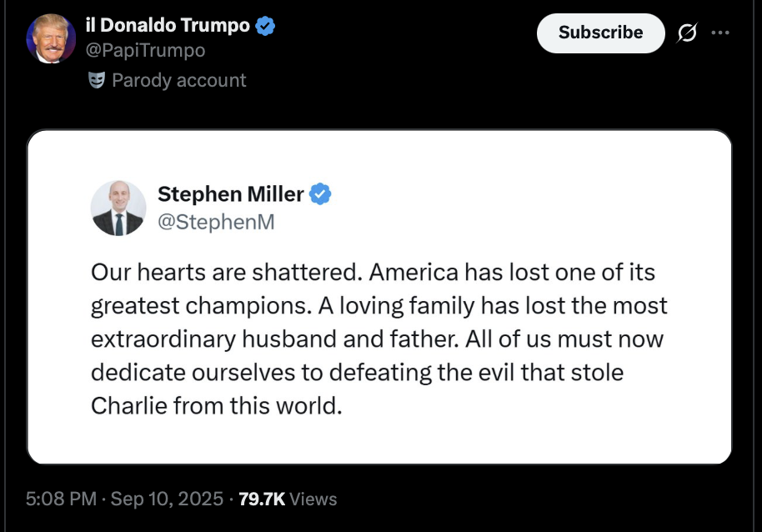Click the parody mask icon

pos(96,80)
